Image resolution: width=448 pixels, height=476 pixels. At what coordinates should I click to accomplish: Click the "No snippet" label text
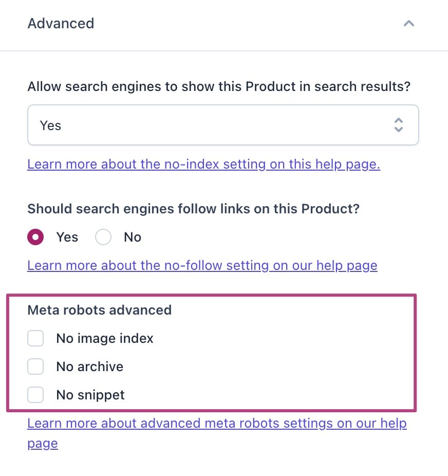90,395
